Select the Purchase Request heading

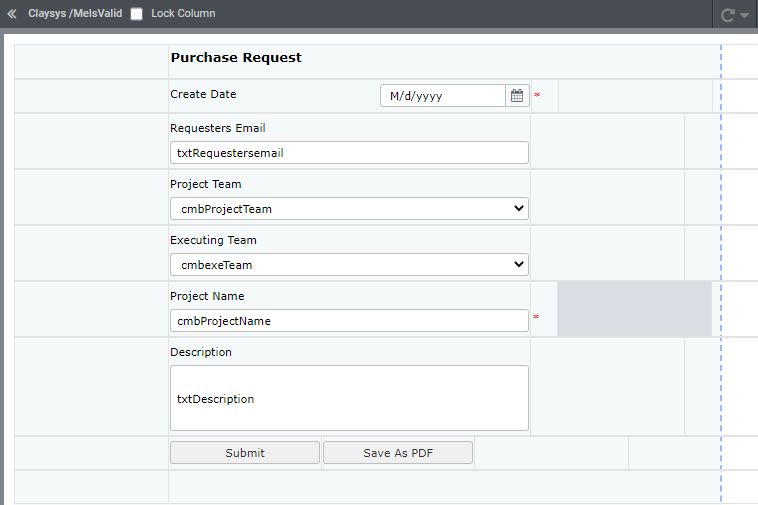236,58
